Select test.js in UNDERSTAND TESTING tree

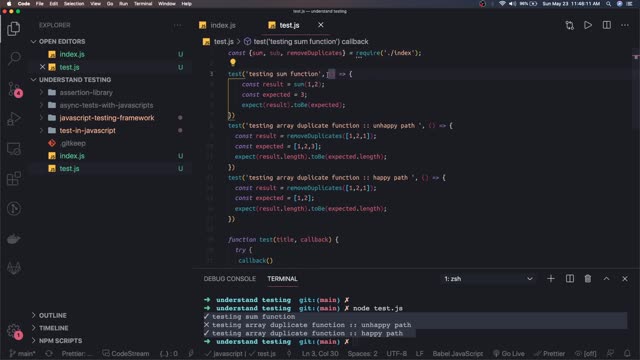tap(69, 169)
